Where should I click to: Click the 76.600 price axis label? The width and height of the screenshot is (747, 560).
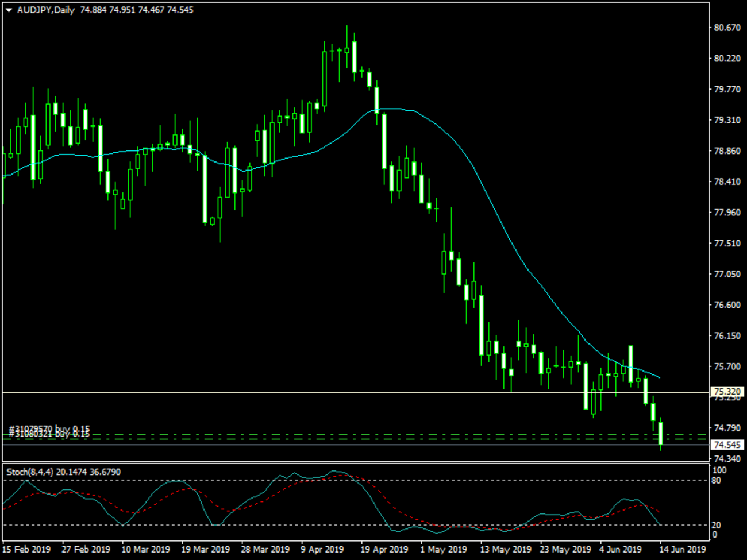(727, 305)
